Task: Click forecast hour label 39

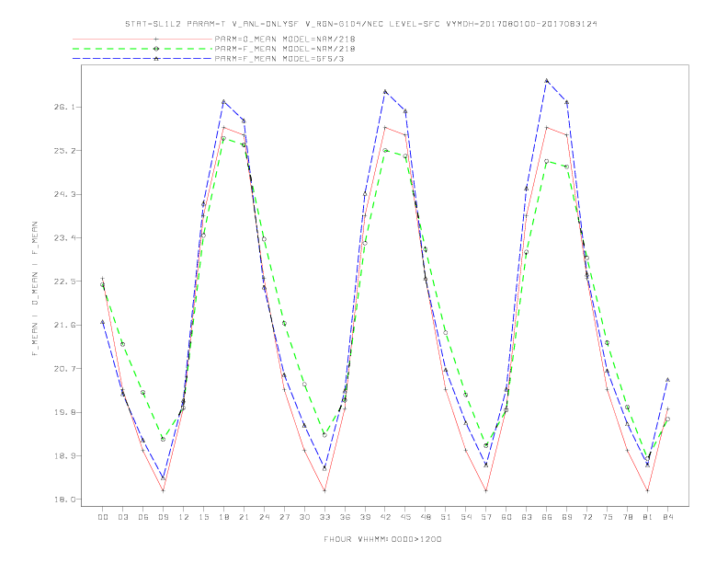Action: (365, 517)
